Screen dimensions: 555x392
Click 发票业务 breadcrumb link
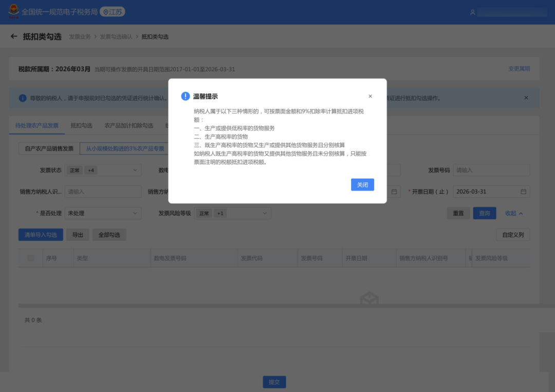tap(80, 37)
